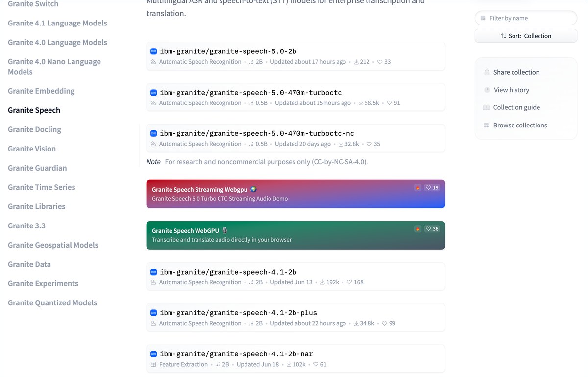Click the running badge on Granite Speech WebGPU card
The image size is (588, 377).
pyautogui.click(x=417, y=229)
